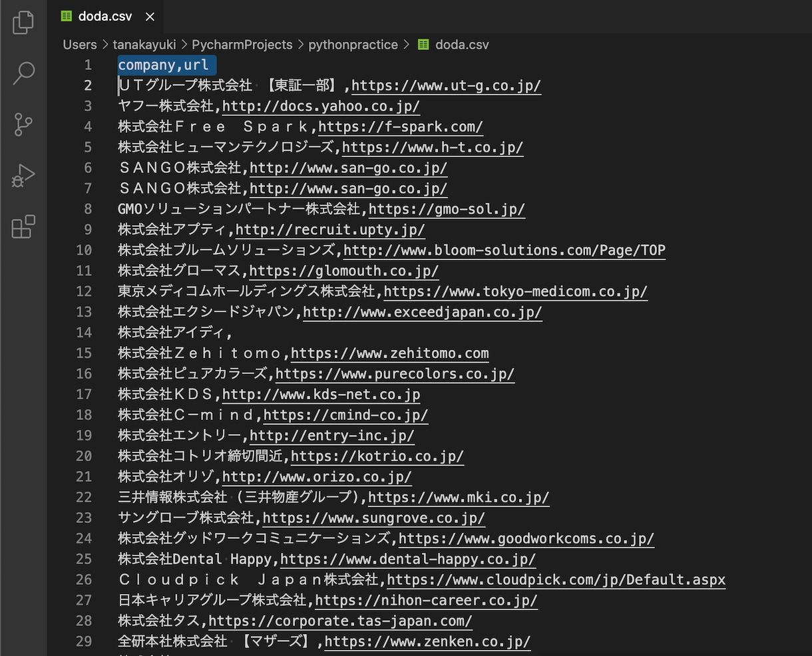The height and width of the screenshot is (656, 812).
Task: Open the Extensions view
Action: (23, 227)
